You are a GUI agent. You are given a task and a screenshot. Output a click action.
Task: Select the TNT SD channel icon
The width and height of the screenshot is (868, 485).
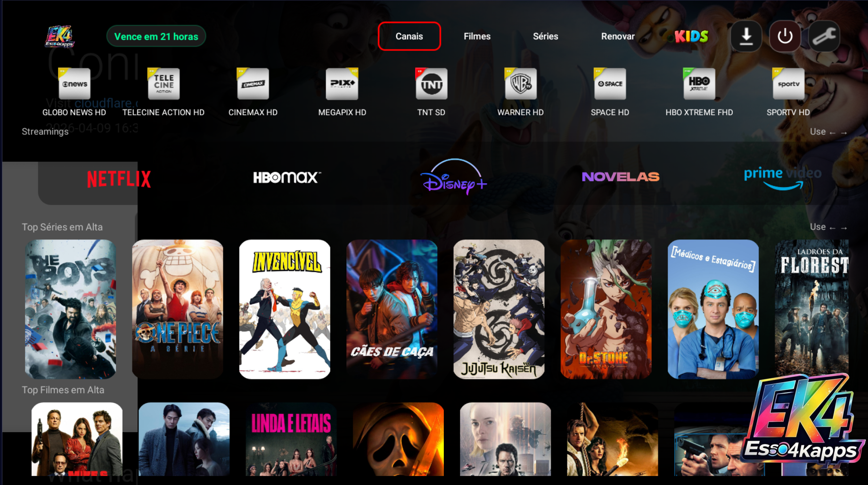tap(431, 84)
